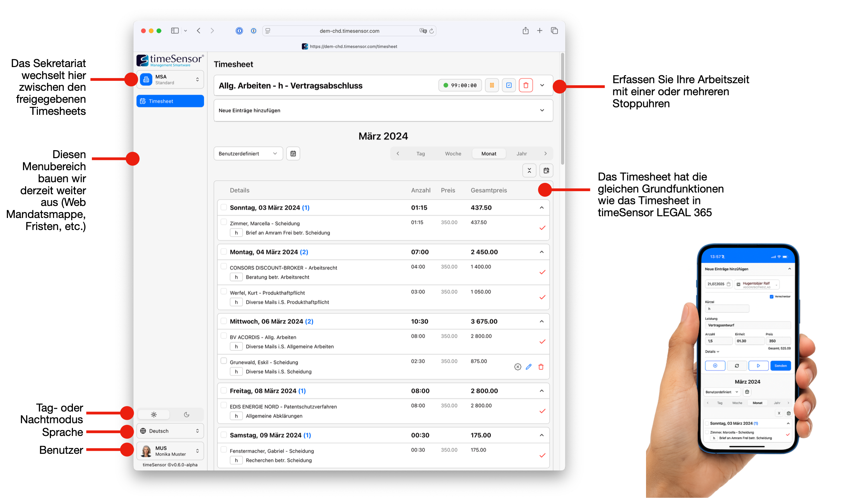This screenshot has height=504, width=849.
Task: Collapse Samstag, 09 März 2024 group
Action: point(542,435)
